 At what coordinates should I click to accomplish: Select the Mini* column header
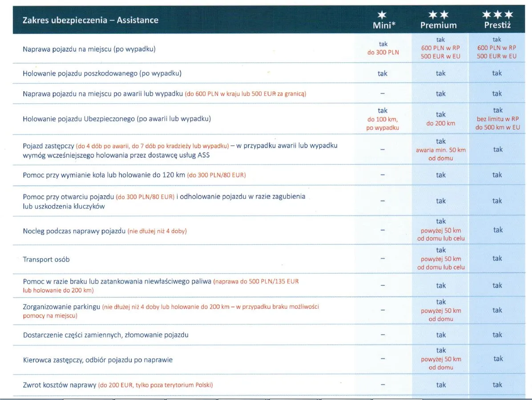click(383, 25)
